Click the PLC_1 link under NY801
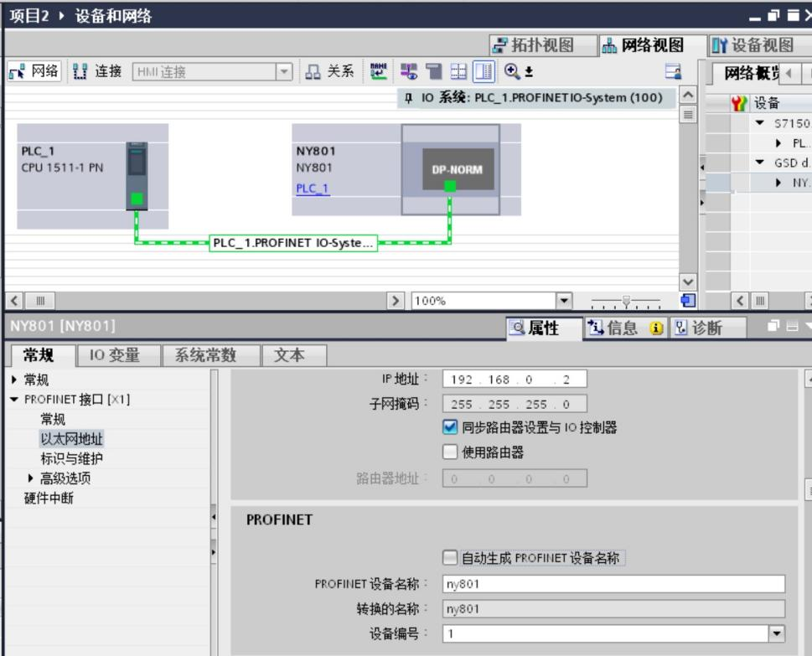The height and width of the screenshot is (656, 812). pyautogui.click(x=313, y=188)
